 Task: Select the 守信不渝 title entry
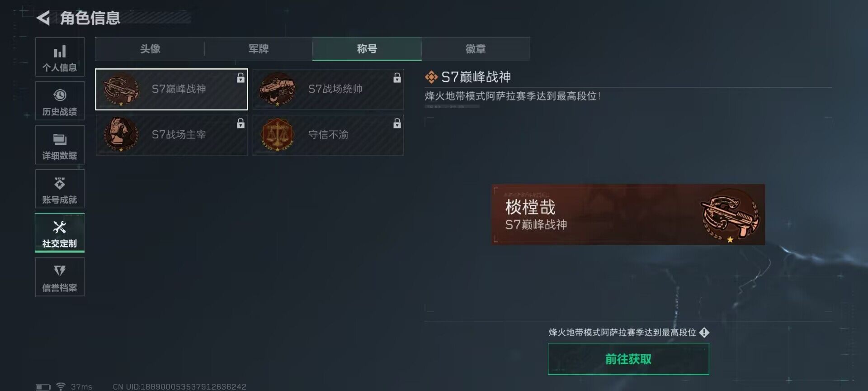[328, 135]
